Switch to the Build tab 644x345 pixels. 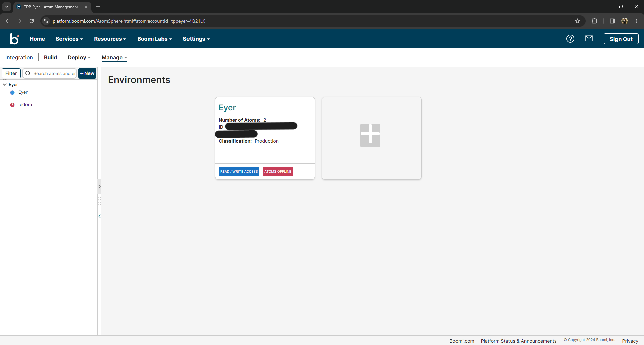[x=50, y=58]
